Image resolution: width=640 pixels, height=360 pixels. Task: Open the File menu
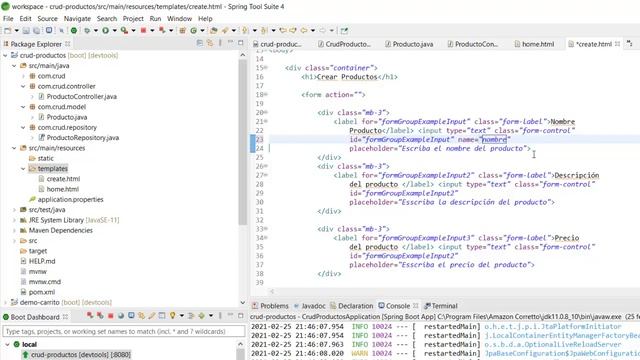point(8,18)
